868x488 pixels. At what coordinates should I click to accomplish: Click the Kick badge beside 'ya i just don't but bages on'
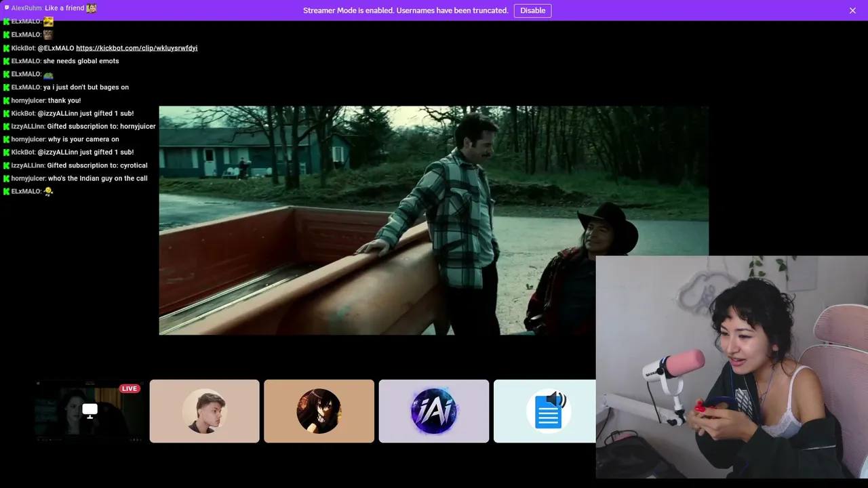6,87
